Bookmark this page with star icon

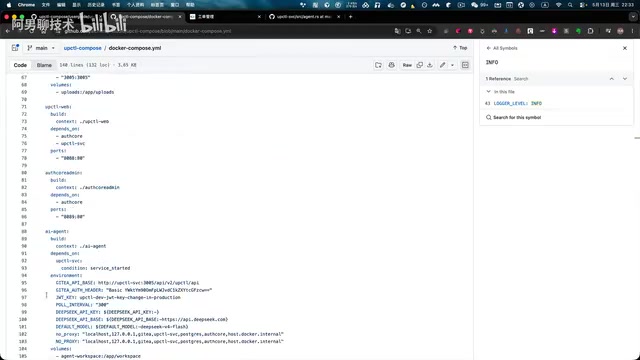pyautogui.click(x=429, y=31)
